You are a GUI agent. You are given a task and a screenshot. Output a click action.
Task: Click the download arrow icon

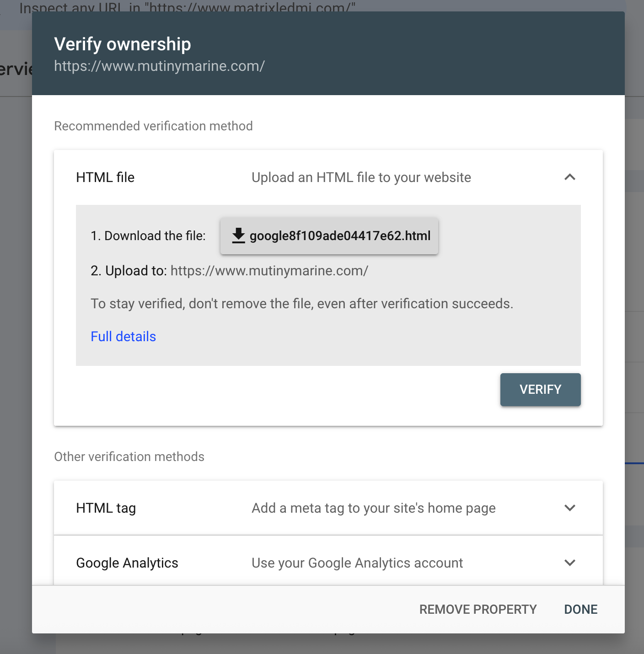coord(238,236)
